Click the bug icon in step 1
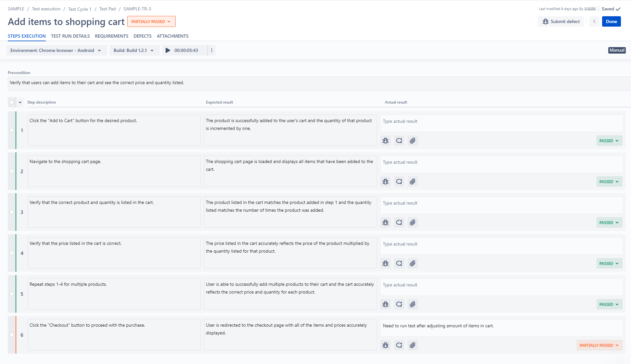The height and width of the screenshot is (364, 631). click(x=385, y=141)
